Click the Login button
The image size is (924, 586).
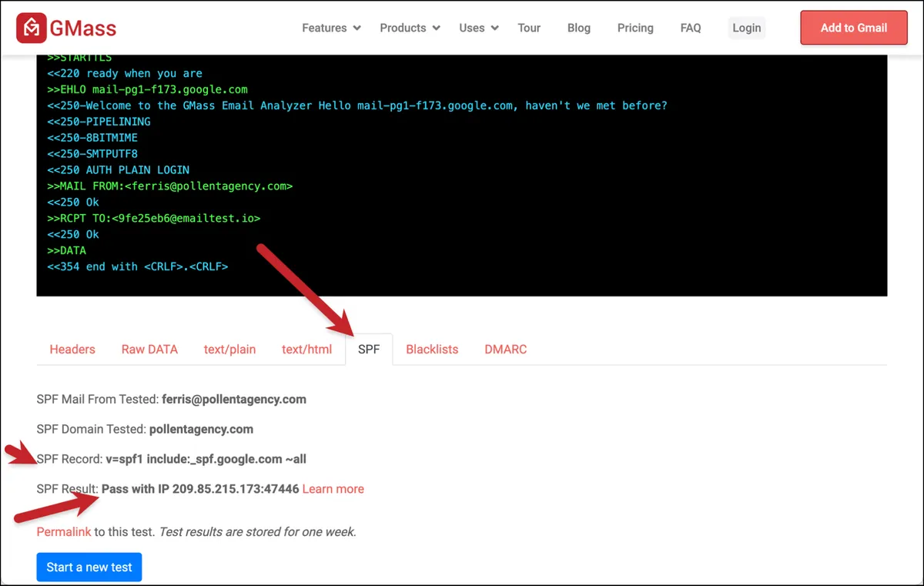pyautogui.click(x=747, y=28)
